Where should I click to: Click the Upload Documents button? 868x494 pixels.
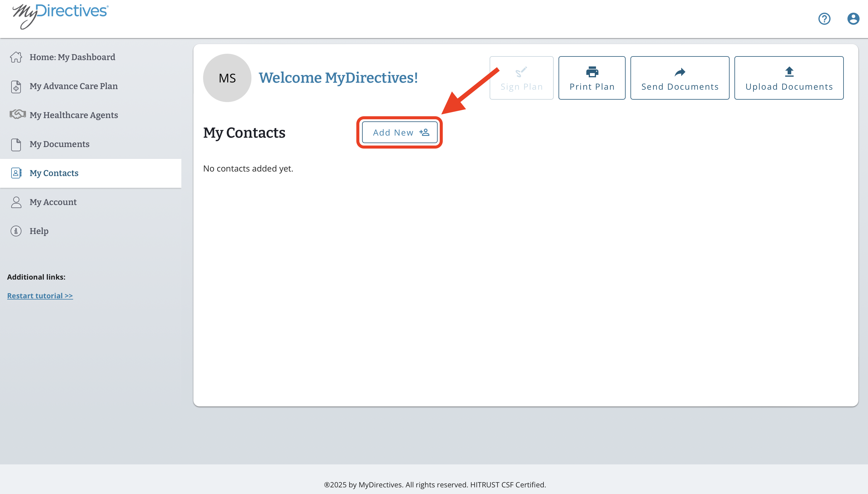click(789, 78)
